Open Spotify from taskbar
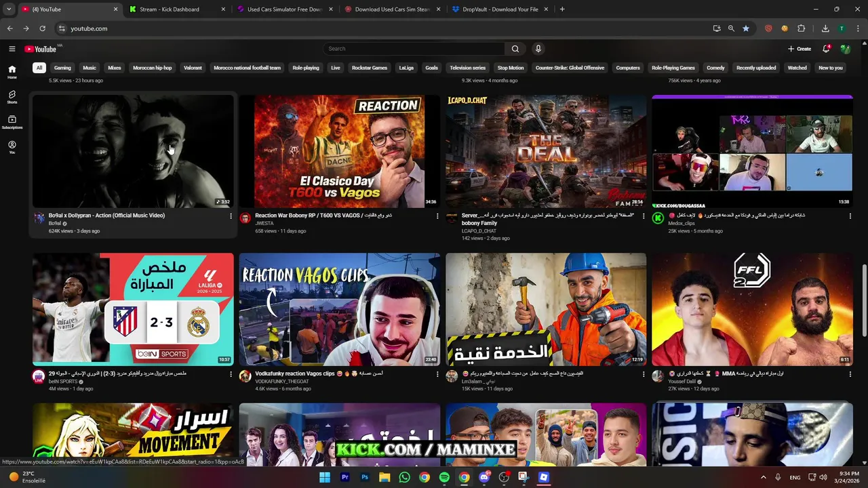Viewport: 868px width, 488px height. coord(444,477)
